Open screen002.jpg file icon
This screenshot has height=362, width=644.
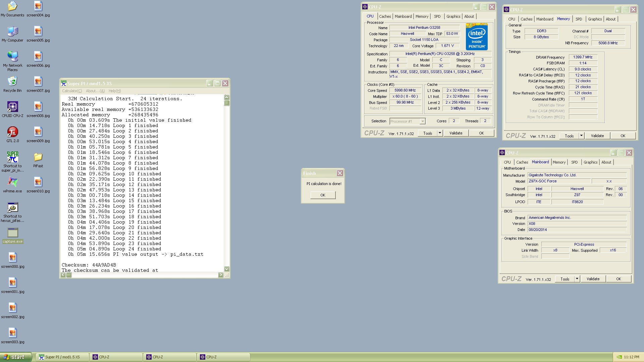12,311
